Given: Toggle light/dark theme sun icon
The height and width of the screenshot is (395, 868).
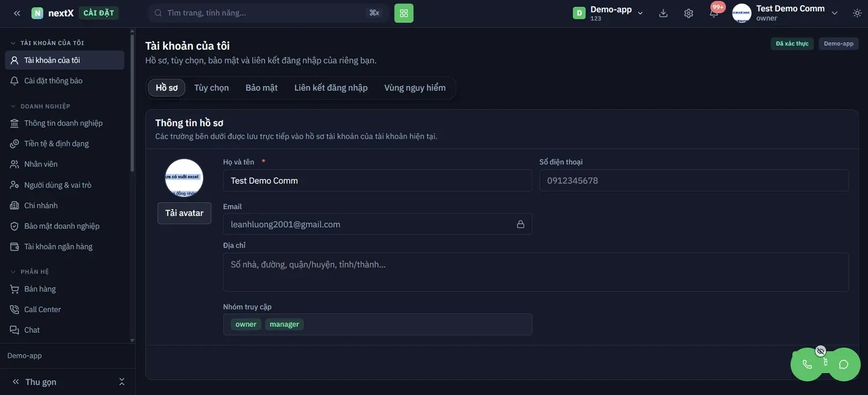Looking at the screenshot, I should point(857,13).
